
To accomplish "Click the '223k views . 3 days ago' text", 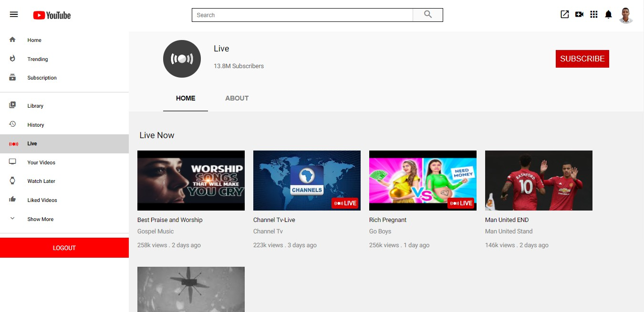I will point(285,245).
